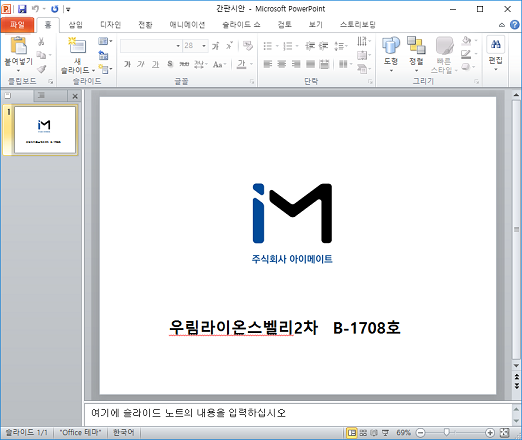522x440 pixels.
Task: Align text right in paragraph group
Action: point(296,64)
